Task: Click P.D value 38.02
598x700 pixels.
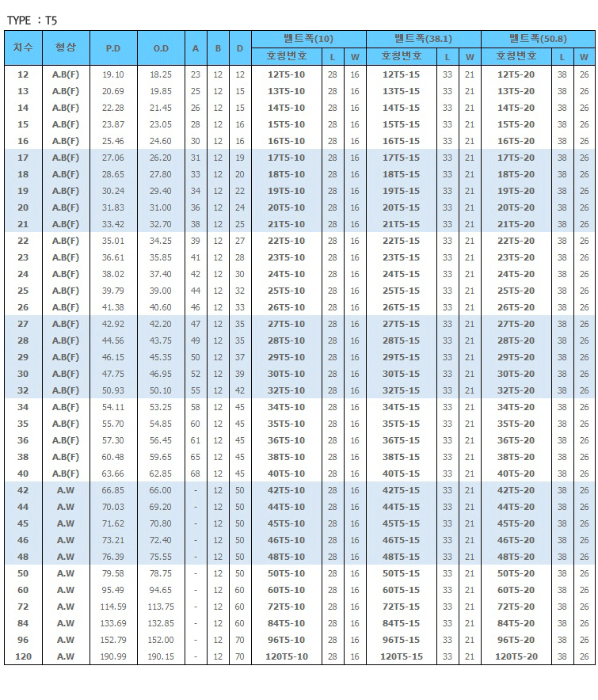Action: [113, 274]
